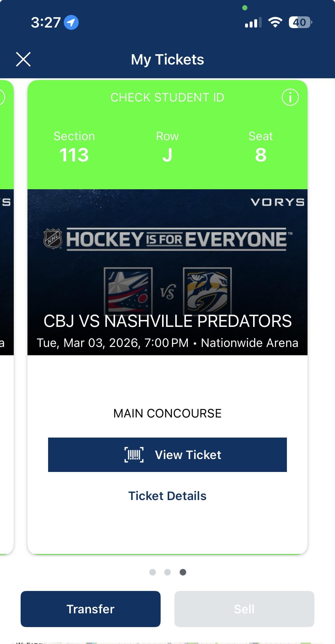Tap the barcode icon on View Ticket

[134, 455]
